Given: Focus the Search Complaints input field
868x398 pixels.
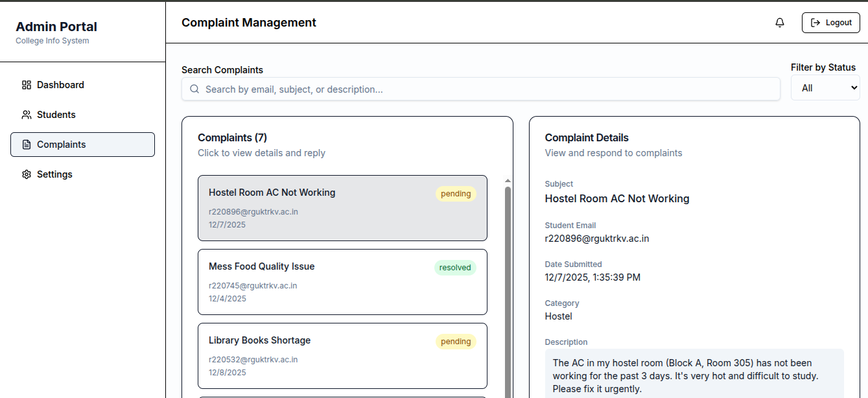Looking at the screenshot, I should point(481,89).
